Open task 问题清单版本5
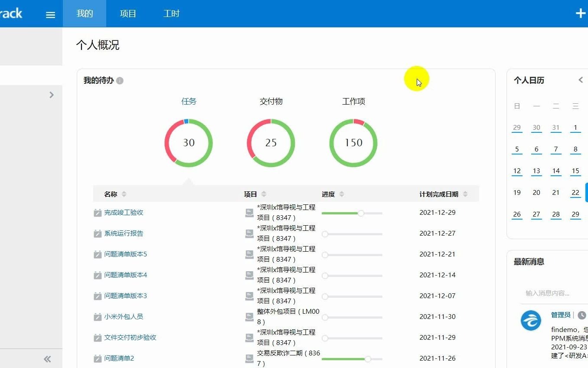Image resolution: width=588 pixels, height=368 pixels. tap(125, 254)
